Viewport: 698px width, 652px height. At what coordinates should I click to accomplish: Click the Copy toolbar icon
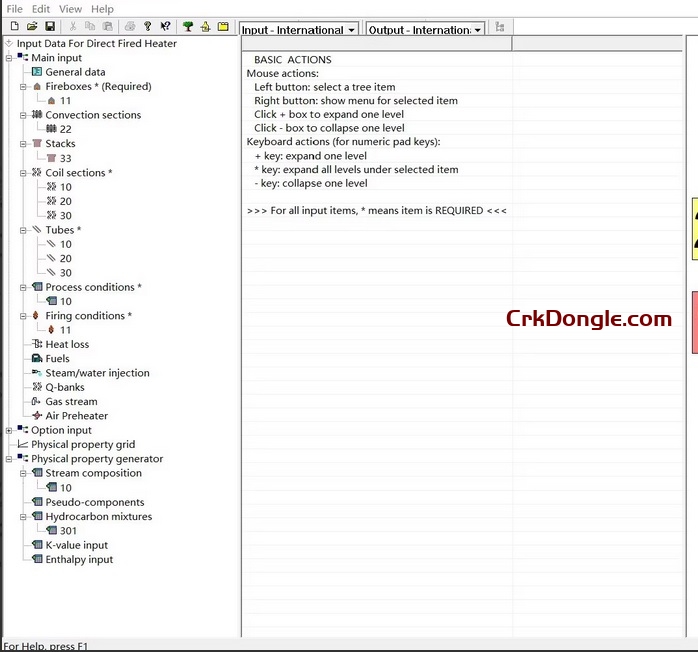(x=90, y=26)
